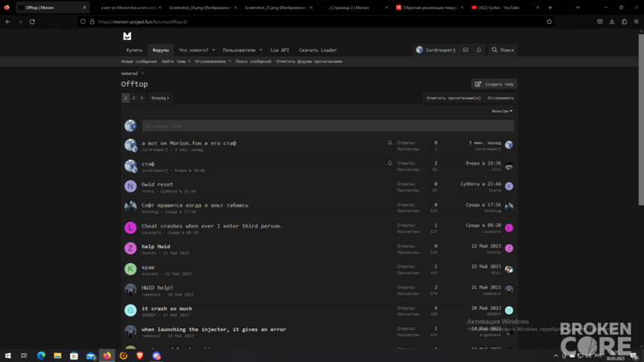644x362 pixels.
Task: List all tabs dropdown arrow
Action: pyautogui.click(x=578, y=8)
